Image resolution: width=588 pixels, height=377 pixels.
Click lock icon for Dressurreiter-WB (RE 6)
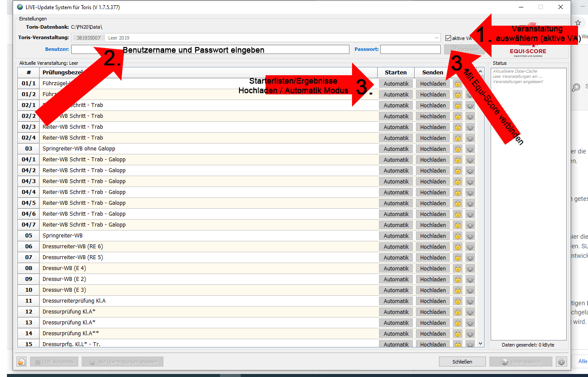coord(458,247)
